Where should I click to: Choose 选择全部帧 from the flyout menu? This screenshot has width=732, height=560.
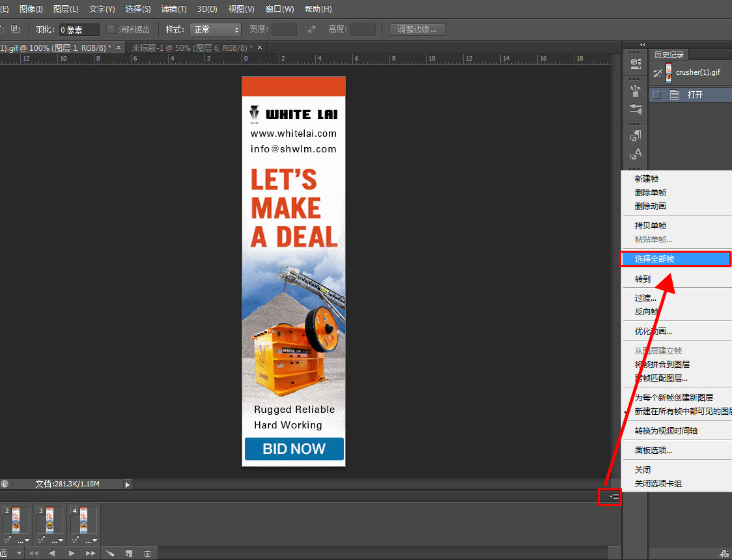tap(675, 259)
